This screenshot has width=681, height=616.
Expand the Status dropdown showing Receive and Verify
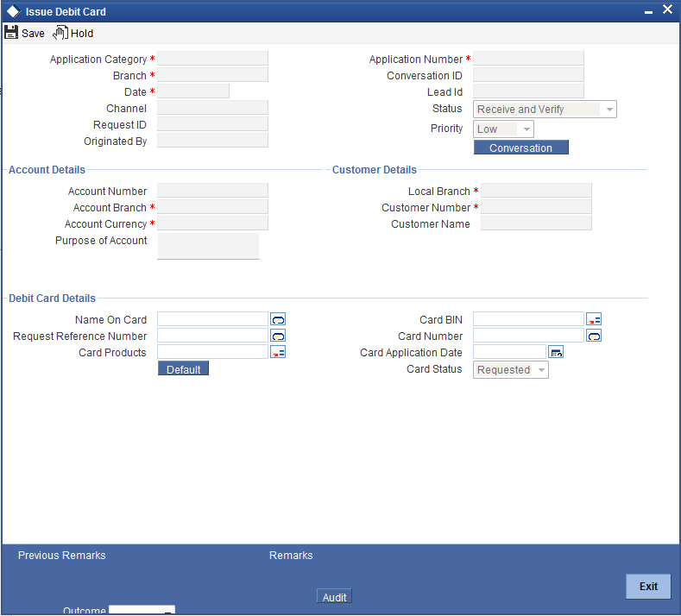pyautogui.click(x=545, y=110)
